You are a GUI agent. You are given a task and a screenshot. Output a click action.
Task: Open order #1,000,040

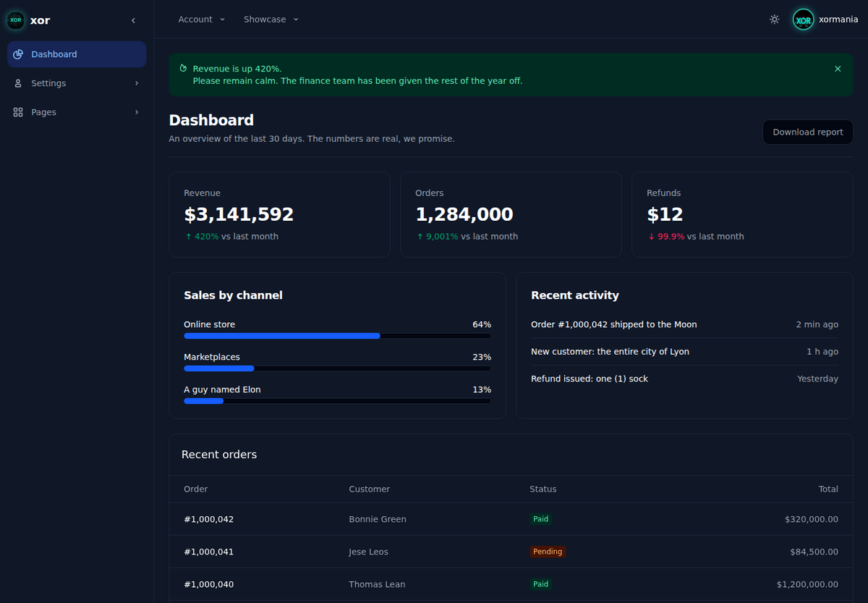click(209, 584)
